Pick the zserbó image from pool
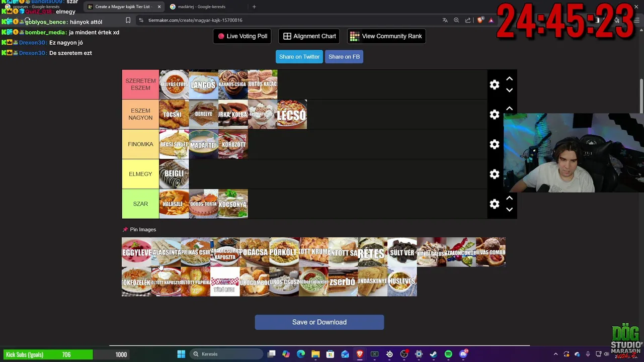The image size is (644, 362). coord(343,282)
